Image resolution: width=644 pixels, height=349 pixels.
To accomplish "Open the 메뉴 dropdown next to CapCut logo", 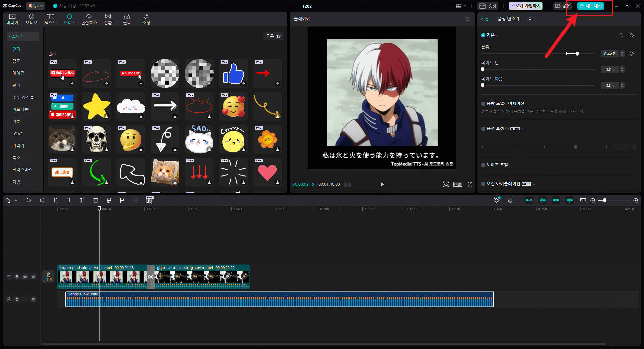I will click(x=36, y=6).
